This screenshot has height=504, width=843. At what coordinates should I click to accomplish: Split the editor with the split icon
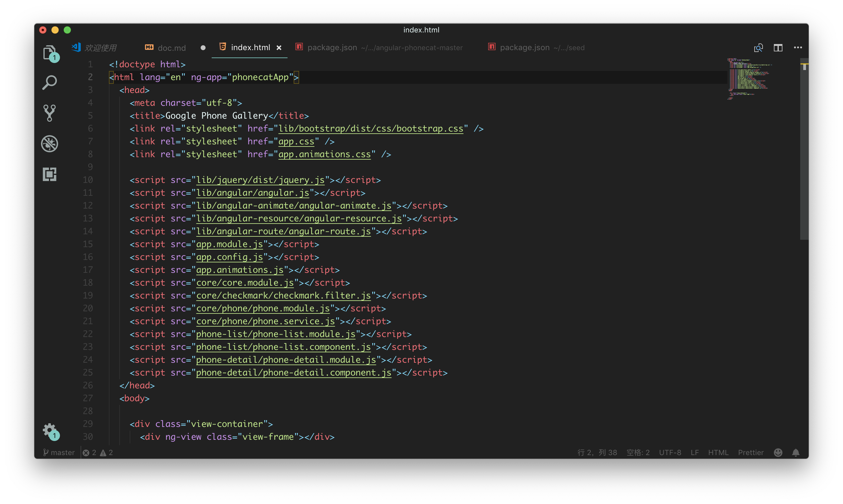click(778, 47)
